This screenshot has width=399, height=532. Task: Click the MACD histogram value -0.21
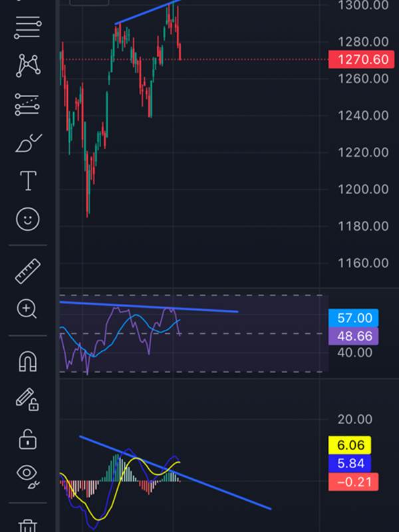[354, 481]
